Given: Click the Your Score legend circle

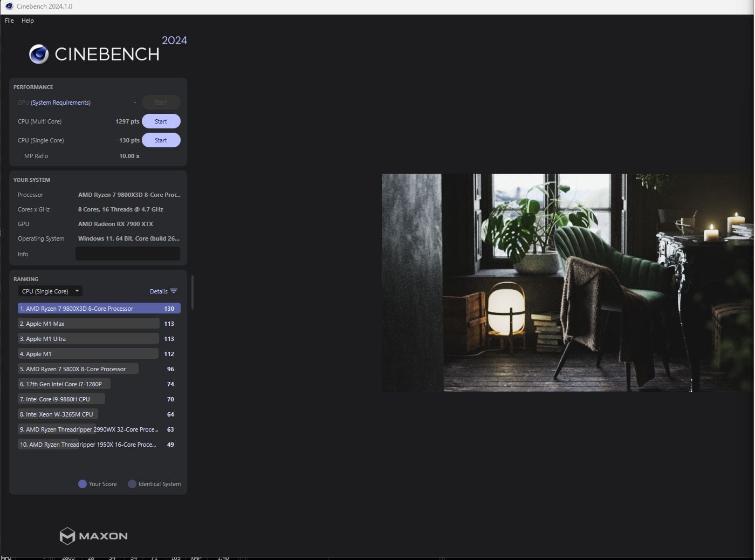Looking at the screenshot, I should tap(83, 484).
